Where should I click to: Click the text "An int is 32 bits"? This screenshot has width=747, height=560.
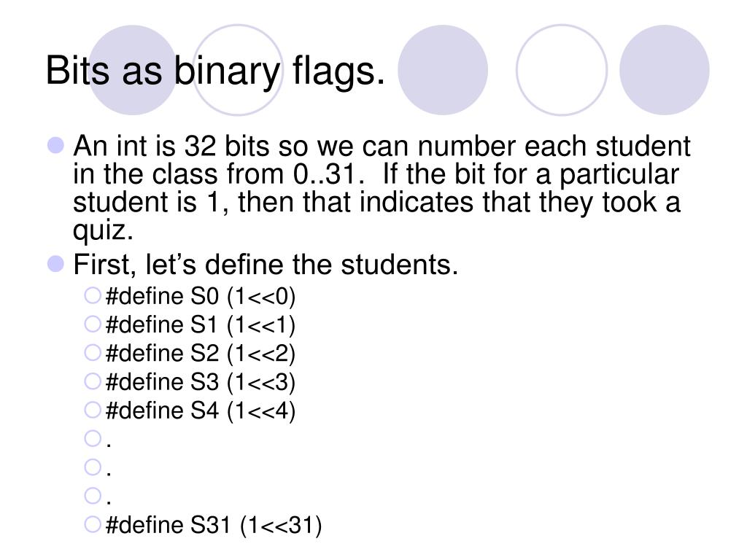173,147
